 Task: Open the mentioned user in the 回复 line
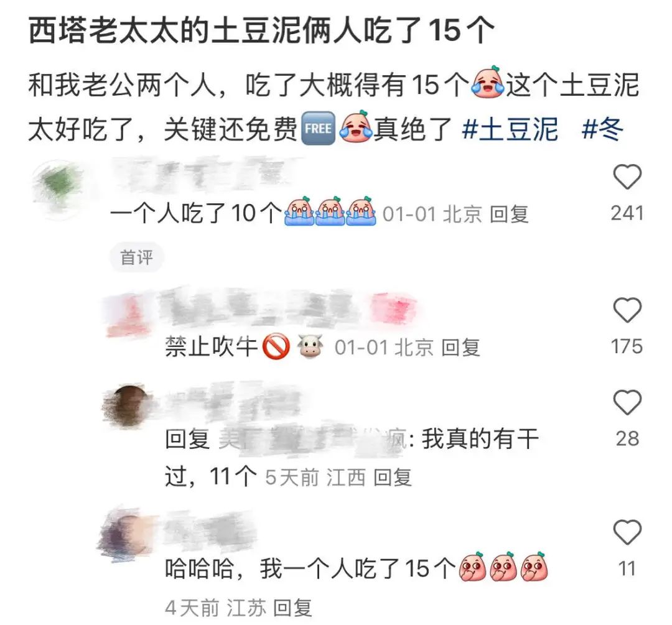coord(312,439)
